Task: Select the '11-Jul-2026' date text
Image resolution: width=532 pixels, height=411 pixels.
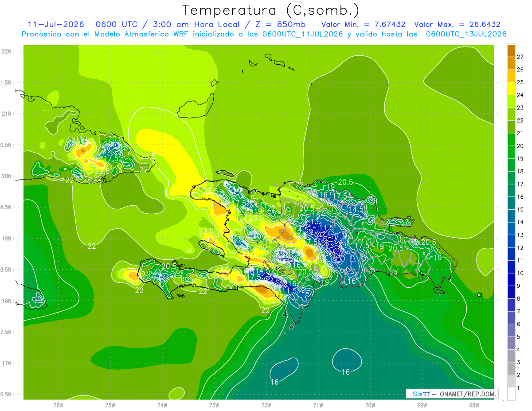Action: pyautogui.click(x=55, y=25)
